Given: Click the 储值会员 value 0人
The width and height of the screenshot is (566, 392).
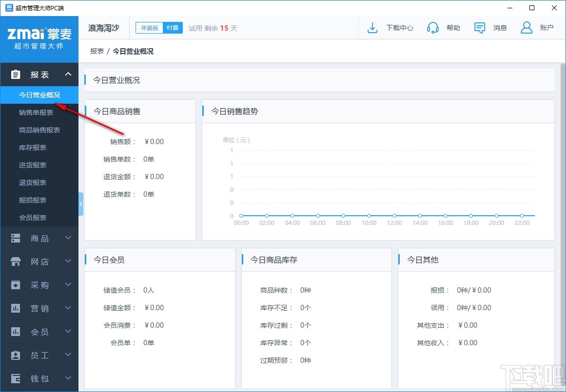Looking at the screenshot, I should tap(149, 290).
